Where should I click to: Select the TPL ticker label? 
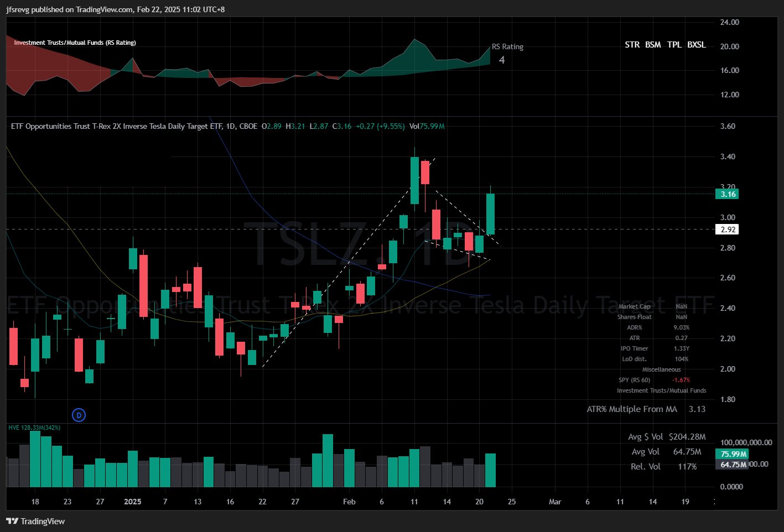[x=674, y=45]
